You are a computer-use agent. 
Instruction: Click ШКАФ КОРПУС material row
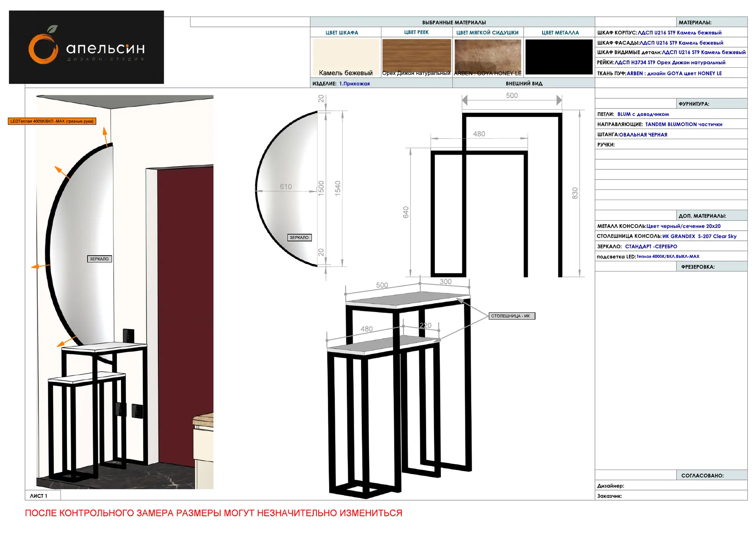tap(671, 32)
